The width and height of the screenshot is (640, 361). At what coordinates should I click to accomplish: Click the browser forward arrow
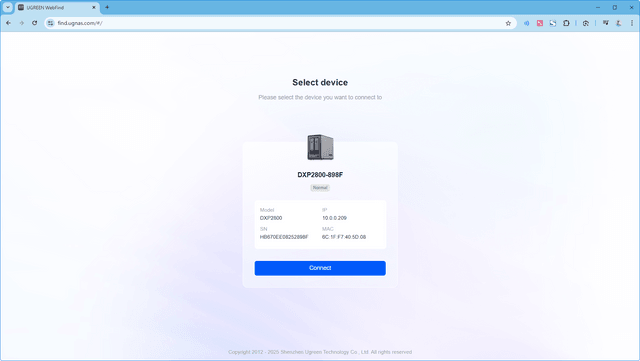point(22,23)
